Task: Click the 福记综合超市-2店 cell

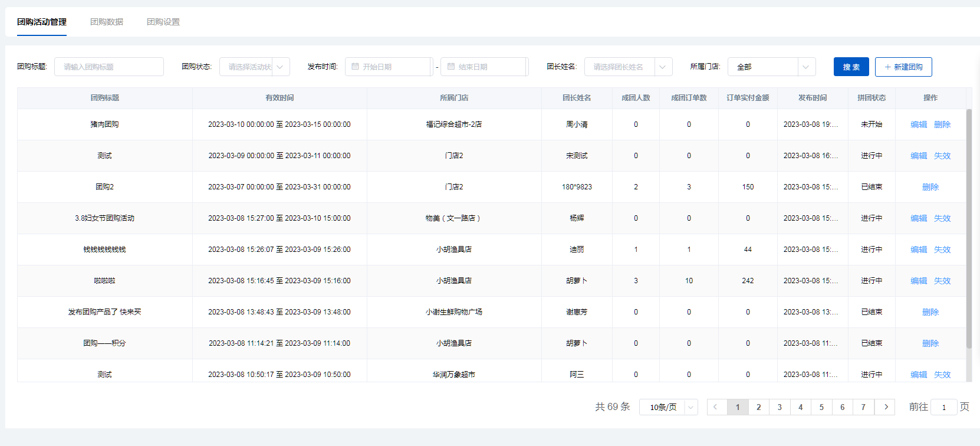Action: (454, 124)
